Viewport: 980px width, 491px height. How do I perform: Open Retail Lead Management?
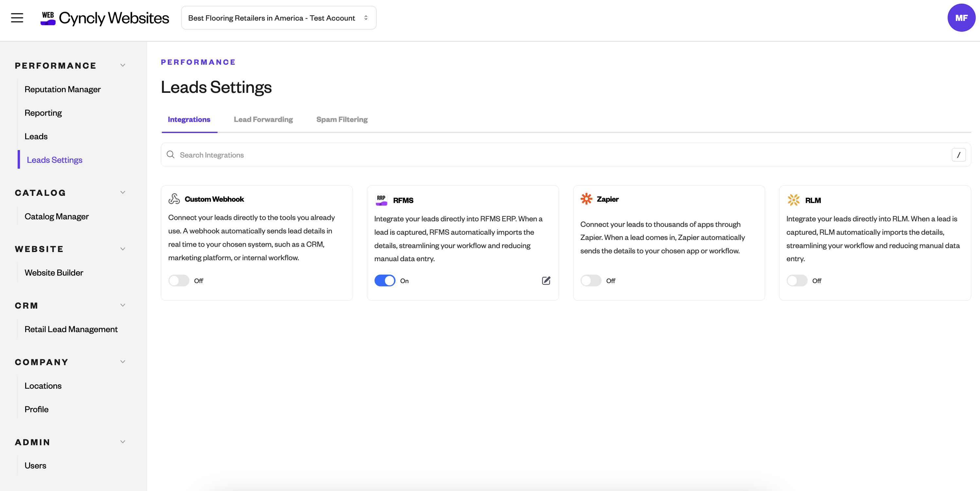(x=71, y=330)
